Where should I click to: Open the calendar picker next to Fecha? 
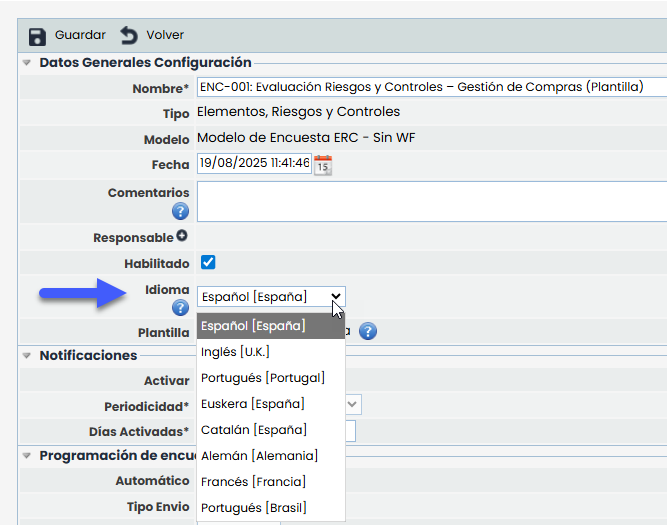pyautogui.click(x=322, y=164)
